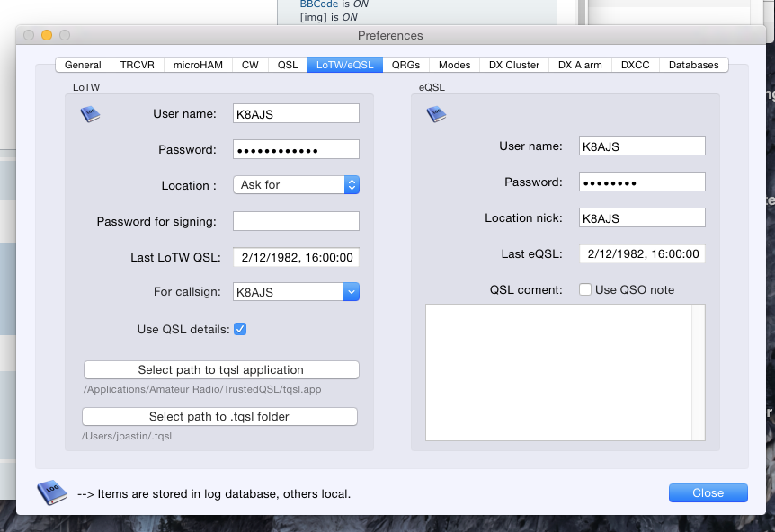Focus the LoTW User name field

click(296, 113)
